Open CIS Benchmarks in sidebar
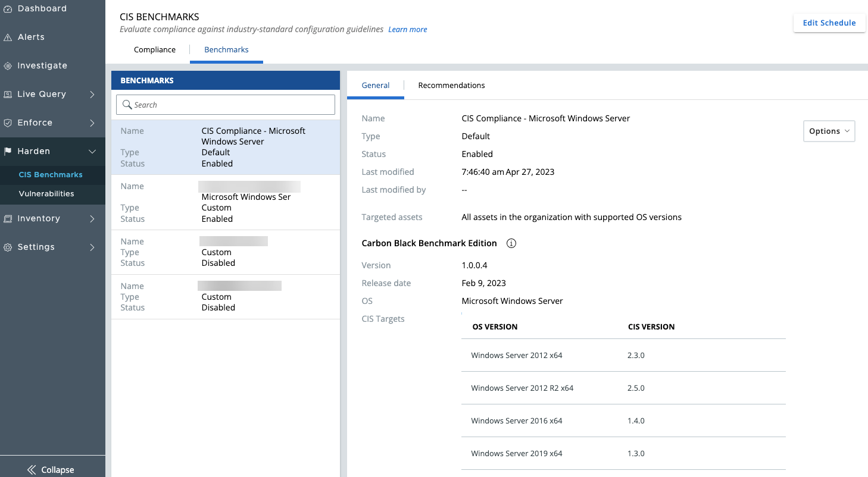The image size is (868, 477). pyautogui.click(x=51, y=175)
